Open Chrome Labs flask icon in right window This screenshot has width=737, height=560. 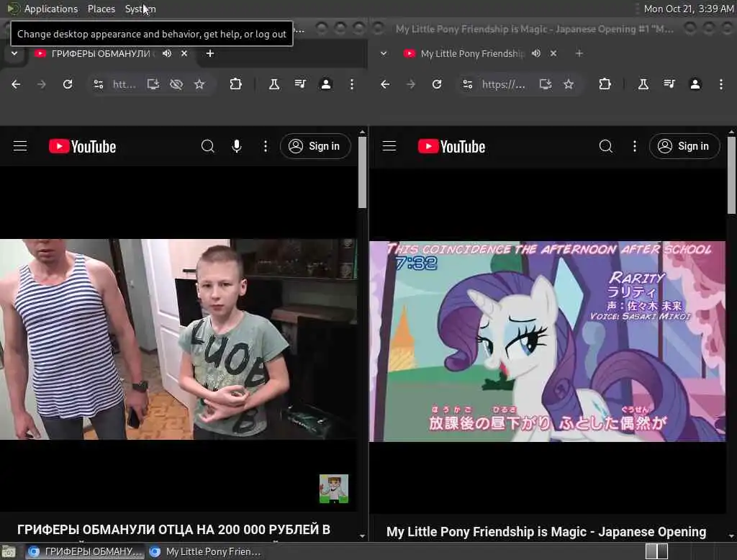click(x=643, y=84)
